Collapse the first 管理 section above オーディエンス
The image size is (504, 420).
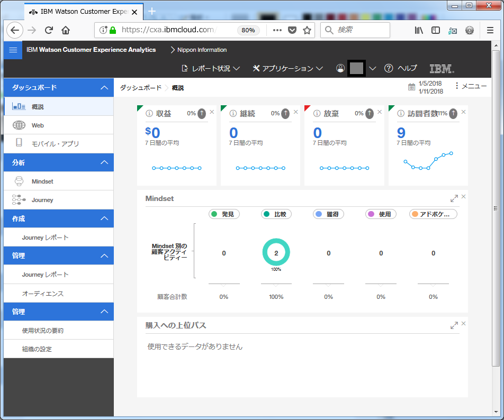[x=104, y=256]
